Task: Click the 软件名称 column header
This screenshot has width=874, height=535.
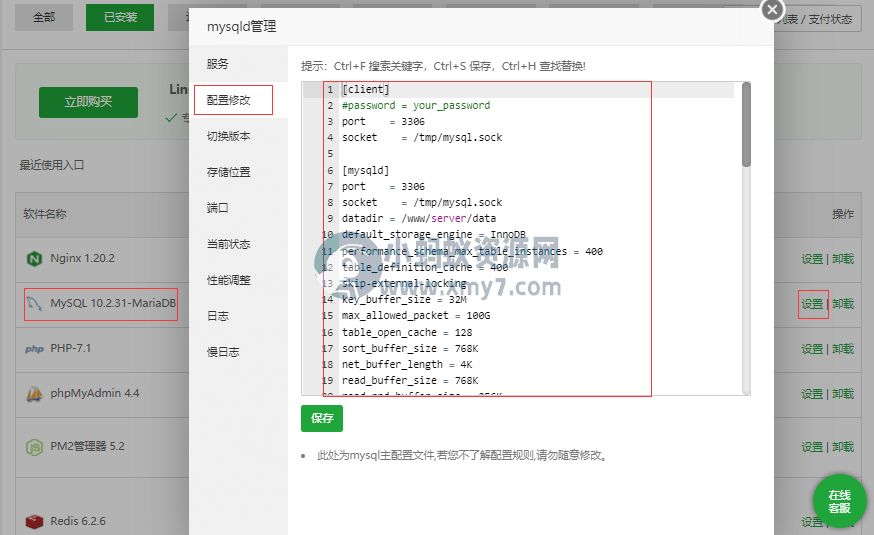Action: pyautogui.click(x=45, y=215)
